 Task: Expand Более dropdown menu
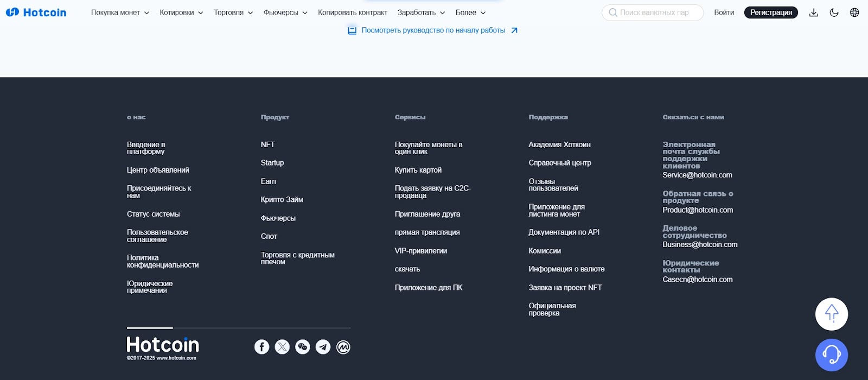[470, 12]
